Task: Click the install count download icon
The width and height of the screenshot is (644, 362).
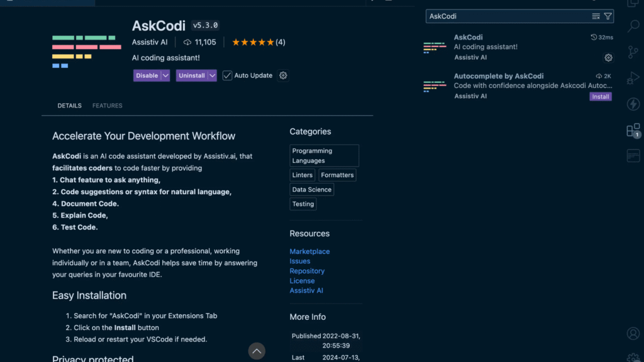Action: click(x=187, y=42)
